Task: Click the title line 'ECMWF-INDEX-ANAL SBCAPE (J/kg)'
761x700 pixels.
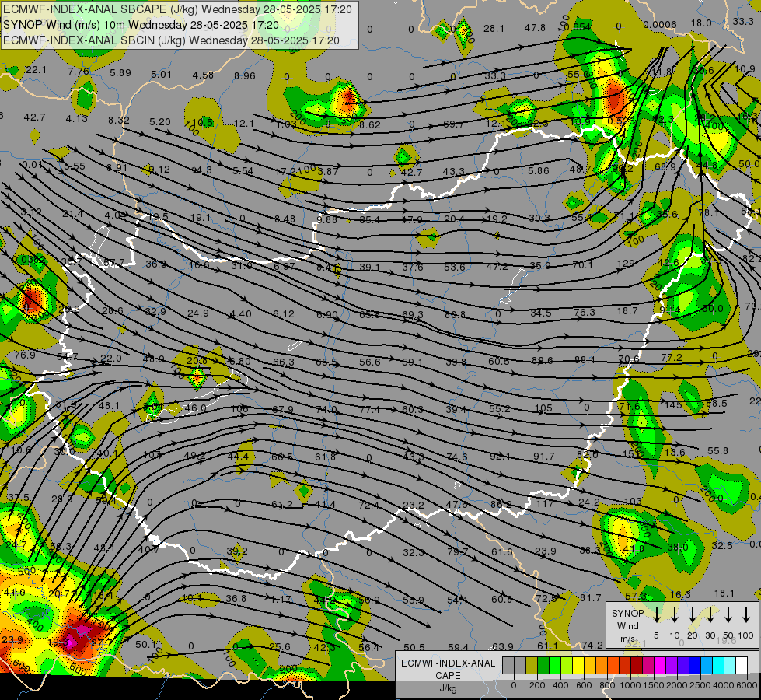Action: [x=178, y=9]
